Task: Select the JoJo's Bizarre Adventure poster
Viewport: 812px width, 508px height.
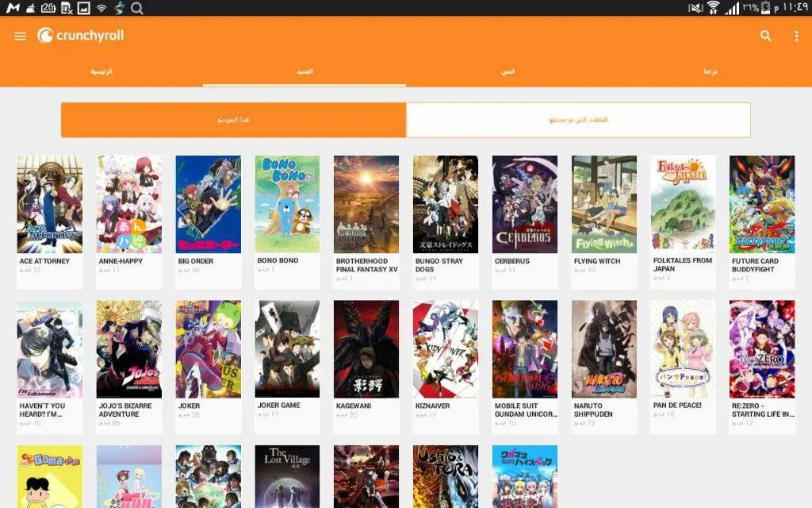Action: (129, 349)
